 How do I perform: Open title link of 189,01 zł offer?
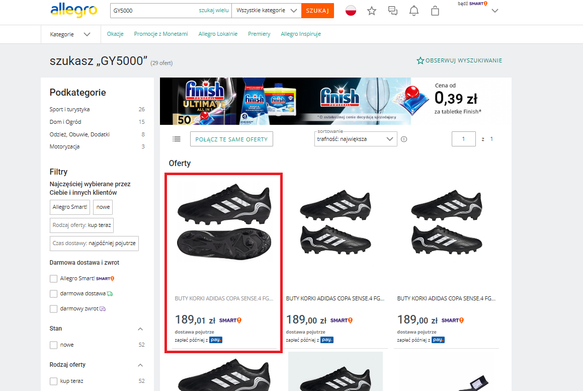click(224, 298)
